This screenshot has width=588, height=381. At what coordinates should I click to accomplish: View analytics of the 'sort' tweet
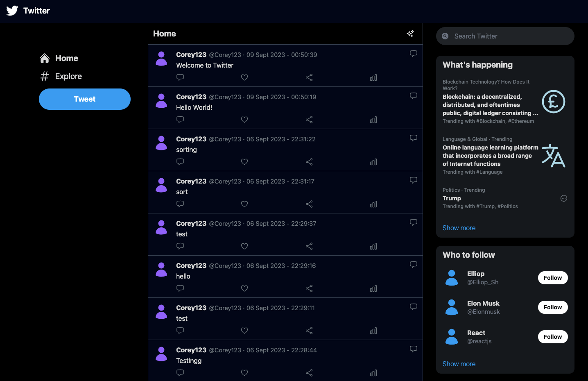coord(373,204)
